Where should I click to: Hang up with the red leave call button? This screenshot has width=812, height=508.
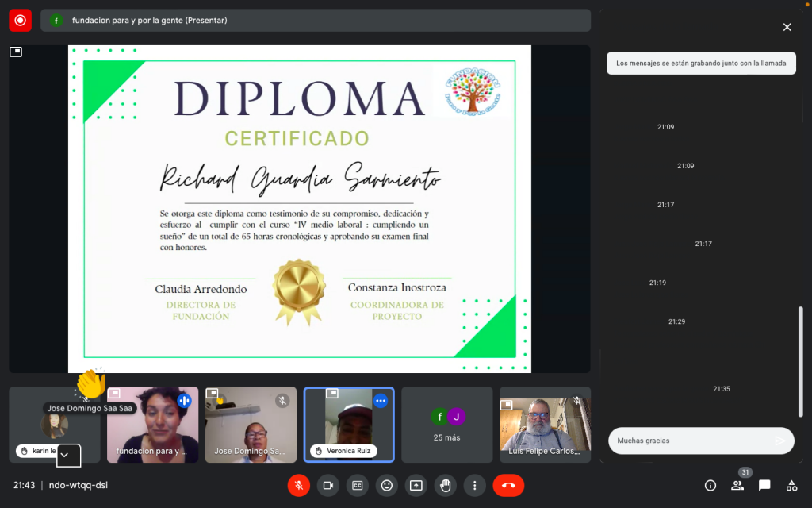(x=508, y=485)
